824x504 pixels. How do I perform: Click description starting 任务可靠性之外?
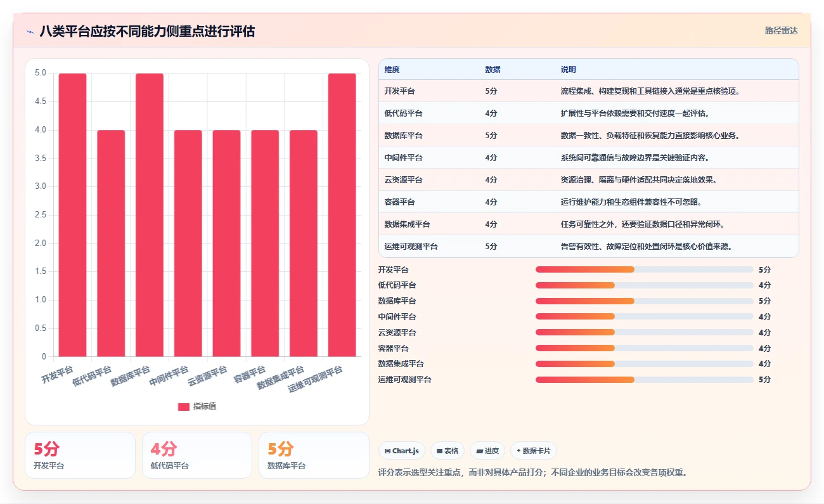pyautogui.click(x=643, y=224)
